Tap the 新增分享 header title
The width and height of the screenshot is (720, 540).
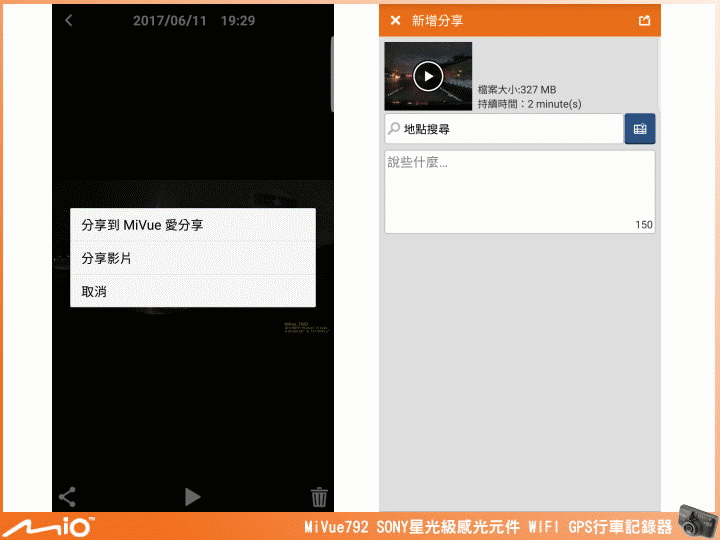pos(439,20)
